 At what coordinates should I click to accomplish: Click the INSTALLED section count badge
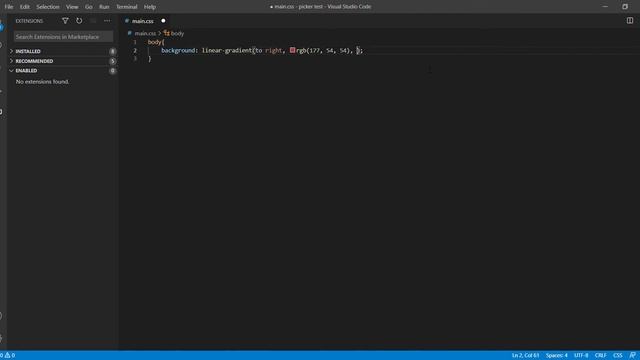pyautogui.click(x=113, y=51)
